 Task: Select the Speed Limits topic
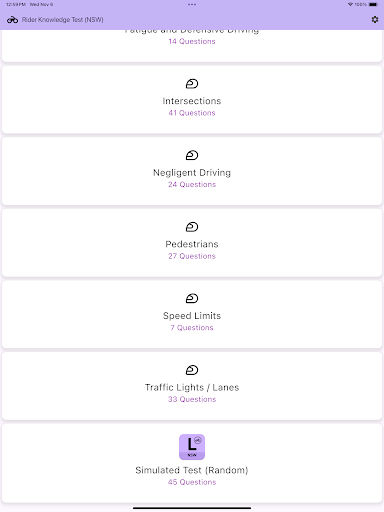coord(192,314)
